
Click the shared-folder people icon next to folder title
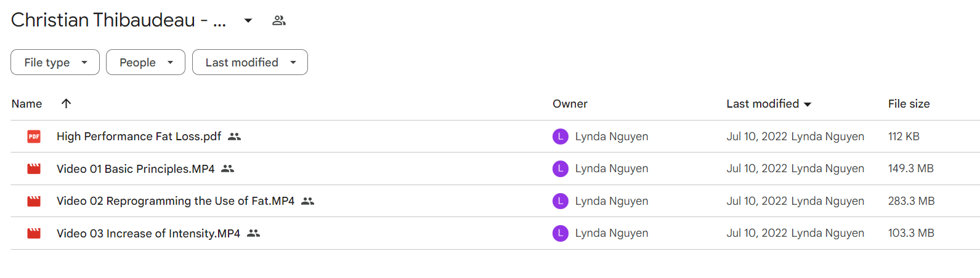point(279,20)
